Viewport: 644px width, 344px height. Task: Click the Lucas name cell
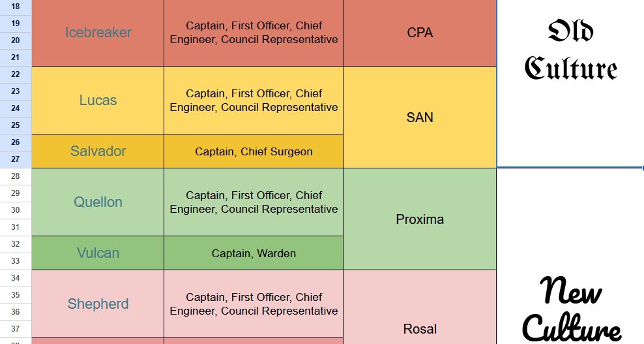[98, 101]
